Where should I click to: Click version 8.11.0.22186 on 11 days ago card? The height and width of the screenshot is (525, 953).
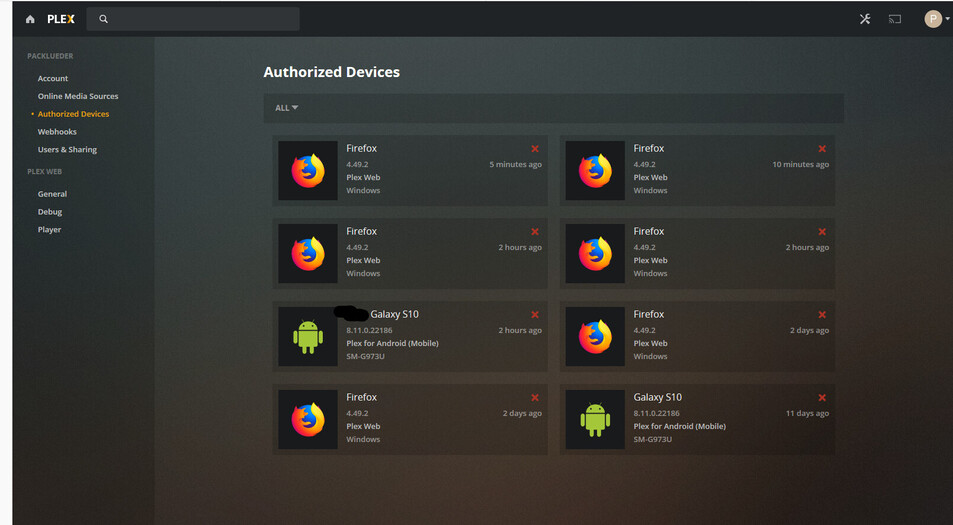tap(656, 413)
